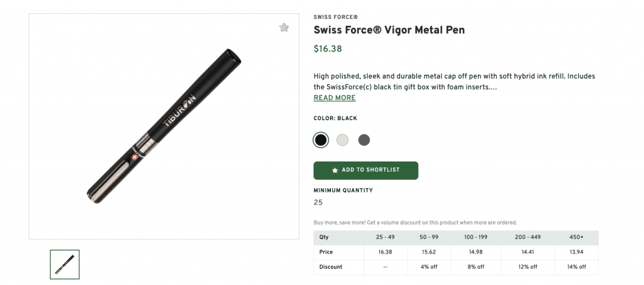Click the 14% off discount cell
This screenshot has width=644, height=285.
[x=575, y=267]
